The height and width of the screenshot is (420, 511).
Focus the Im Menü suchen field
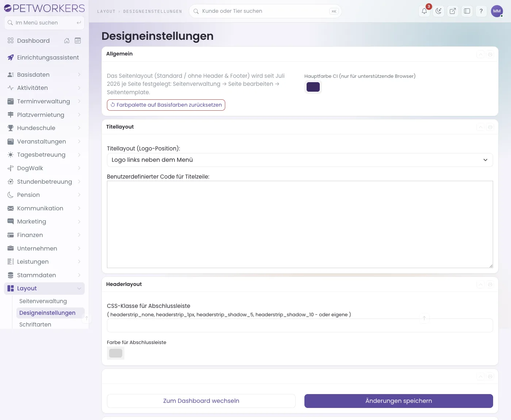pyautogui.click(x=44, y=23)
